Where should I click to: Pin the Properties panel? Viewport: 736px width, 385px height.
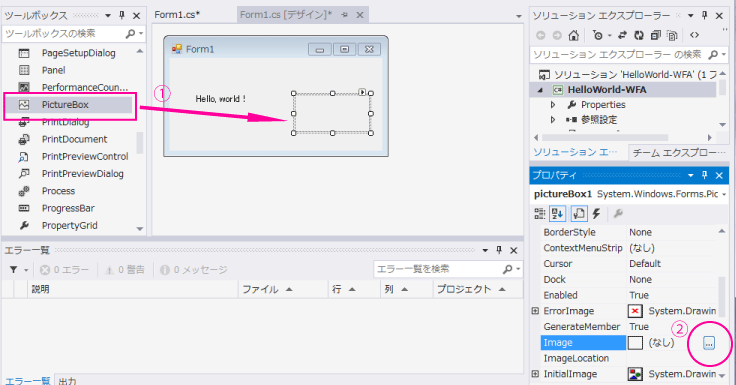point(705,175)
